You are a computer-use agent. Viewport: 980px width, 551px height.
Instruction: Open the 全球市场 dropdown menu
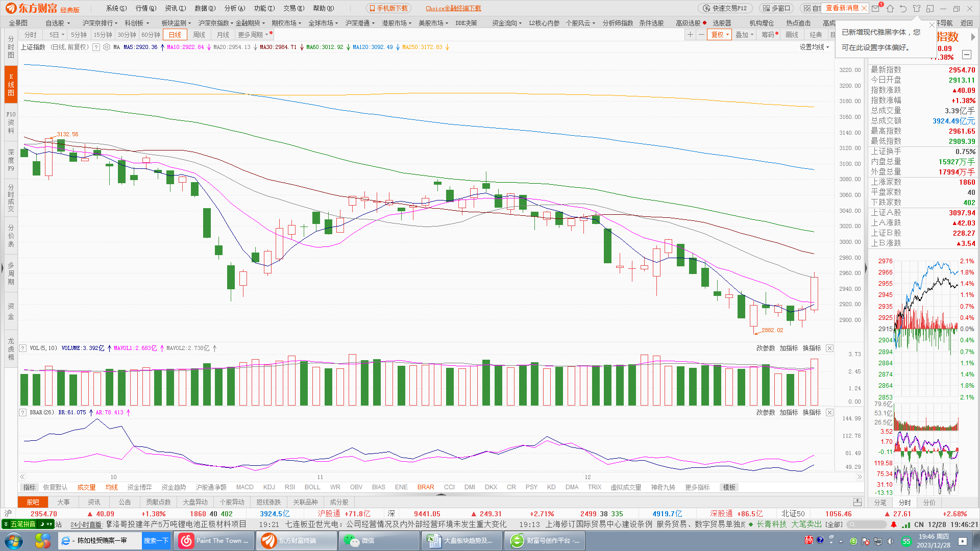(x=323, y=23)
